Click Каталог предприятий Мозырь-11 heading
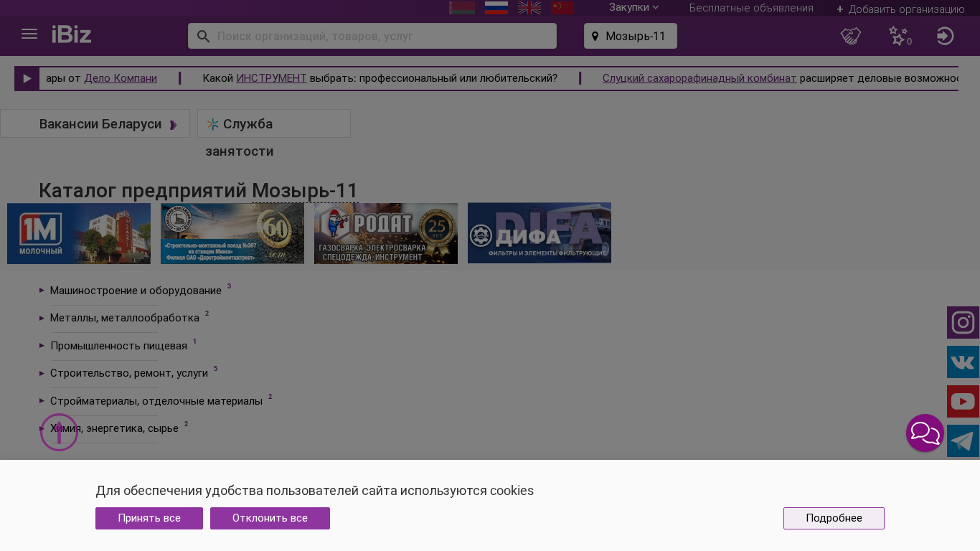980x551 pixels. click(x=198, y=190)
